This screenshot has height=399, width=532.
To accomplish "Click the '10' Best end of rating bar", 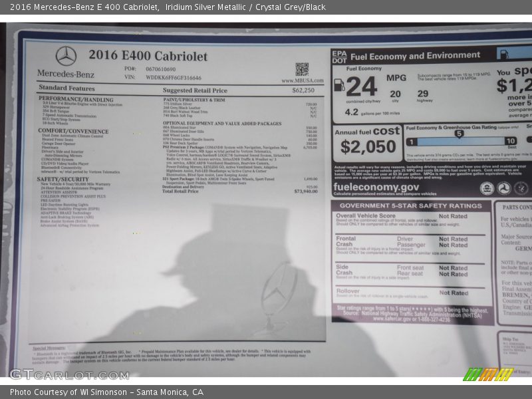I will pos(510,141).
